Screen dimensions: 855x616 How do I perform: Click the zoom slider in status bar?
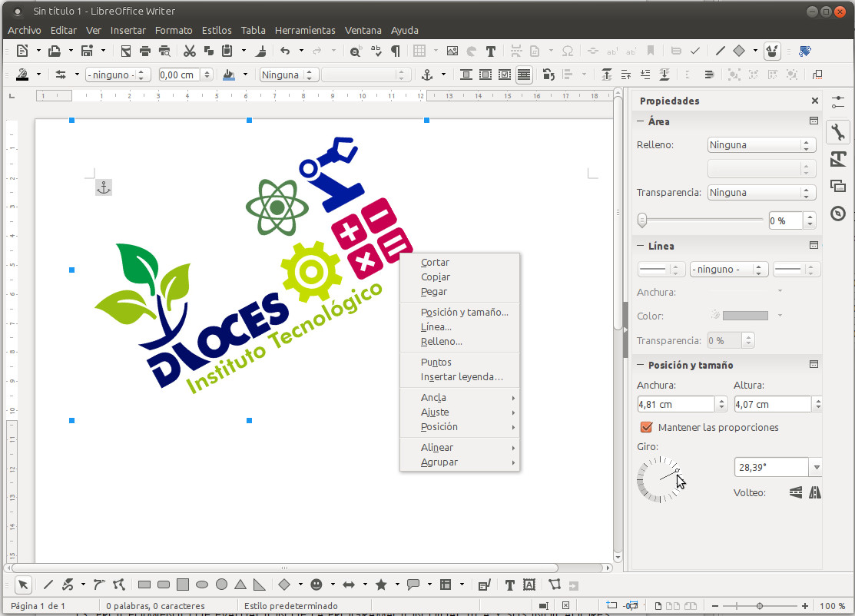(x=760, y=606)
